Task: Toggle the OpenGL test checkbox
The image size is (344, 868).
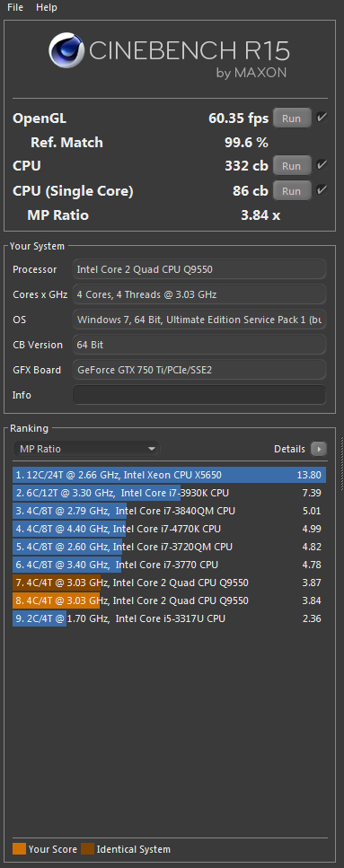Action: pos(322,118)
